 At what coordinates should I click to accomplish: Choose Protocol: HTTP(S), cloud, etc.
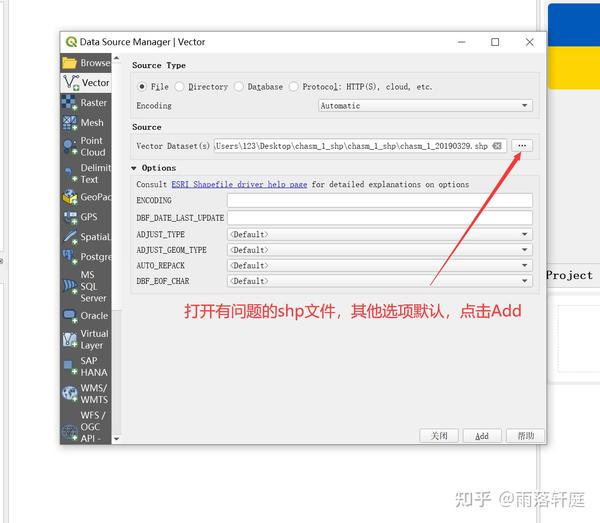tap(293, 87)
